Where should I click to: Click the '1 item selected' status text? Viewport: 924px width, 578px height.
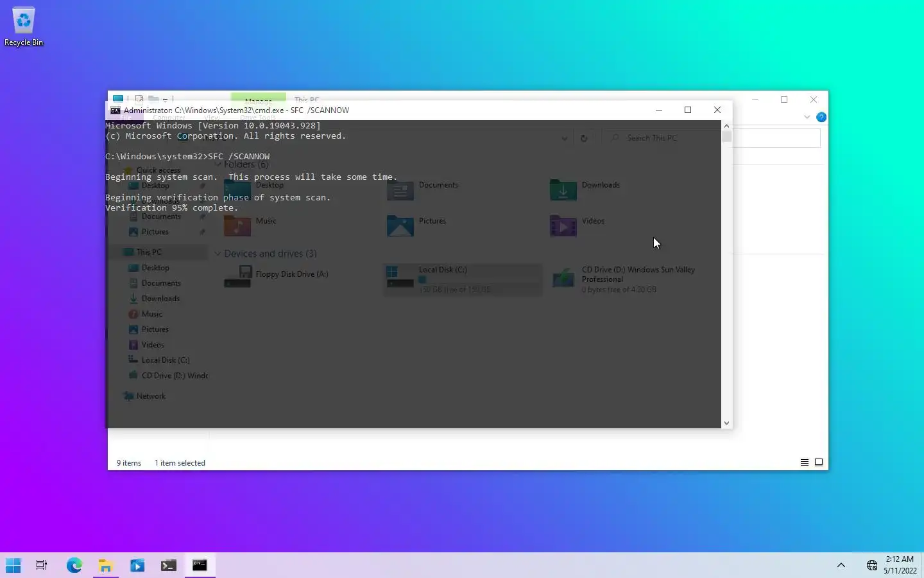[180, 463]
